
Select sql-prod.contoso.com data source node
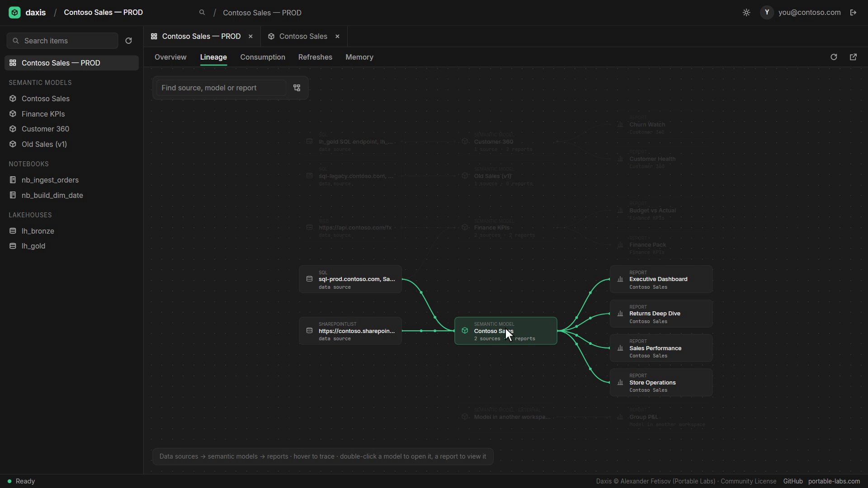[x=350, y=279]
